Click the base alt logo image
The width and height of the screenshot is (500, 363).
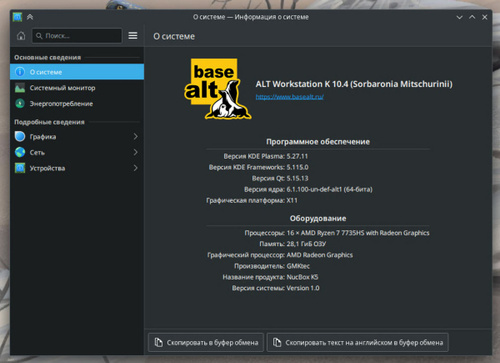click(x=218, y=89)
